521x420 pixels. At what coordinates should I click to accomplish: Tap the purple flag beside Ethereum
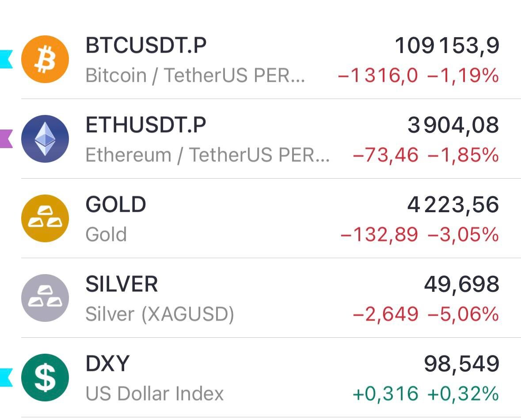6,139
